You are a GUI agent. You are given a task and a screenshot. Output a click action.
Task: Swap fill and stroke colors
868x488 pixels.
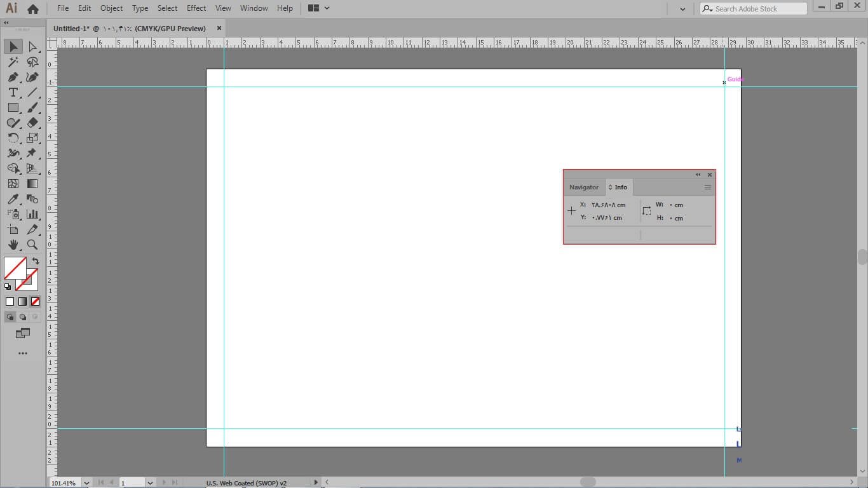pos(36,261)
